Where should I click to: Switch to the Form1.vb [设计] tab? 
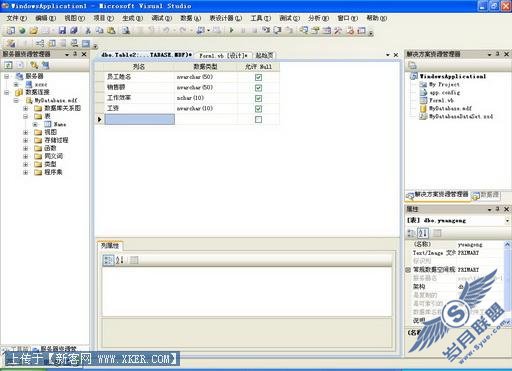tap(223, 55)
